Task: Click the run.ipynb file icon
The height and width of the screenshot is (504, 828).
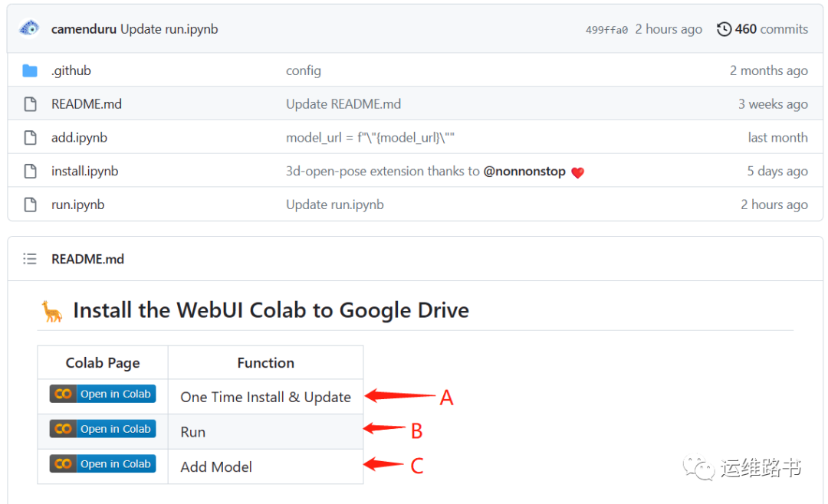Action: 30,205
